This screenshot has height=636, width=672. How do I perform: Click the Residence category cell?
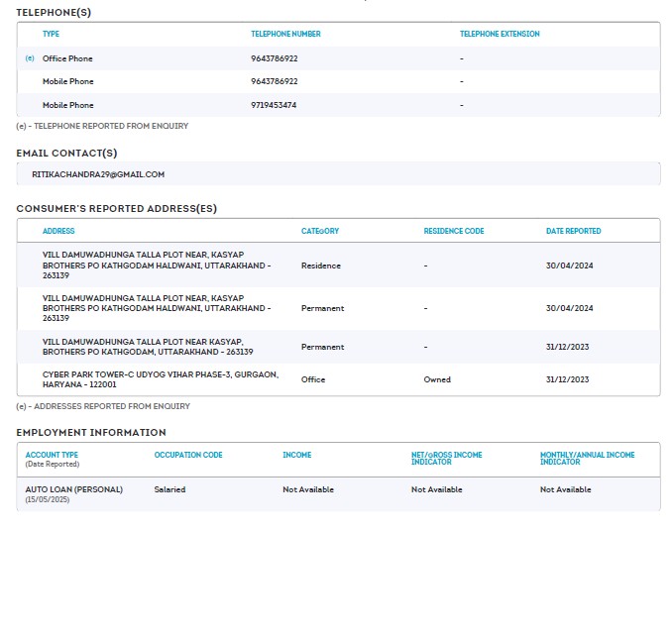321,265
